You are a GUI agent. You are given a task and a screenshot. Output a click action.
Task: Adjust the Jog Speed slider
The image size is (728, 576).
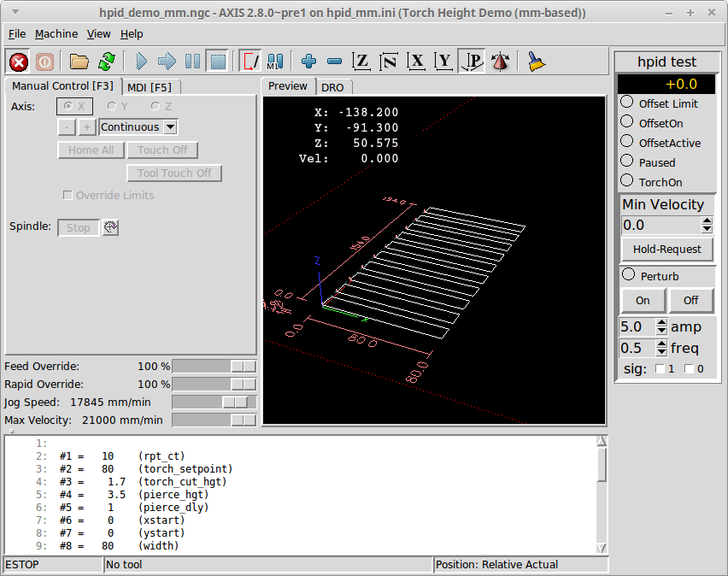tap(214, 403)
